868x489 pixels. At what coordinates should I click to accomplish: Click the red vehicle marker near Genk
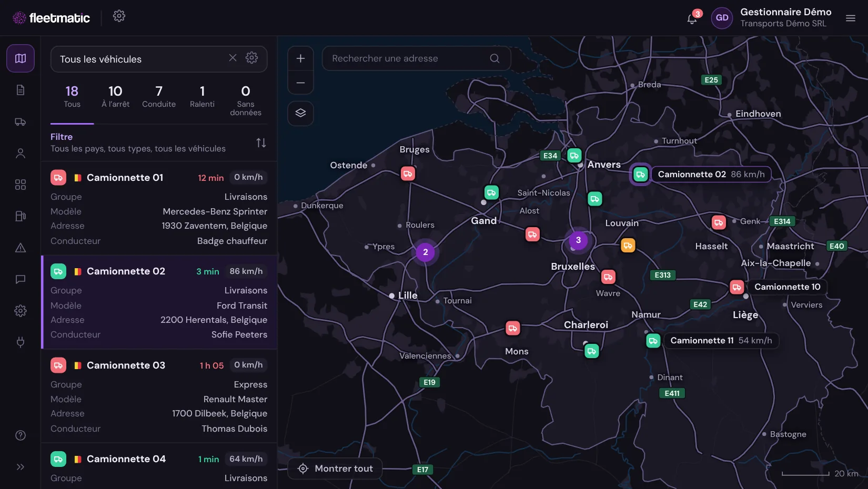click(719, 222)
